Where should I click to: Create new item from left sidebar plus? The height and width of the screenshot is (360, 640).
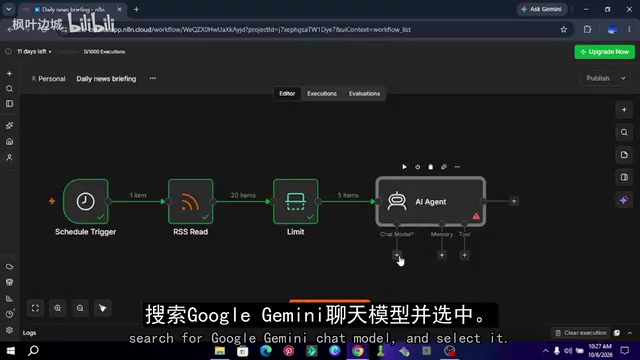(9, 73)
